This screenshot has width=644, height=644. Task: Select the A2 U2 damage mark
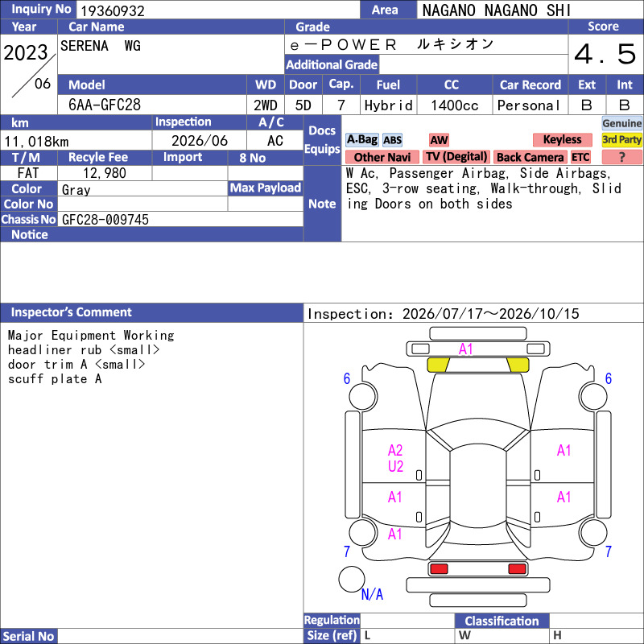pos(395,458)
